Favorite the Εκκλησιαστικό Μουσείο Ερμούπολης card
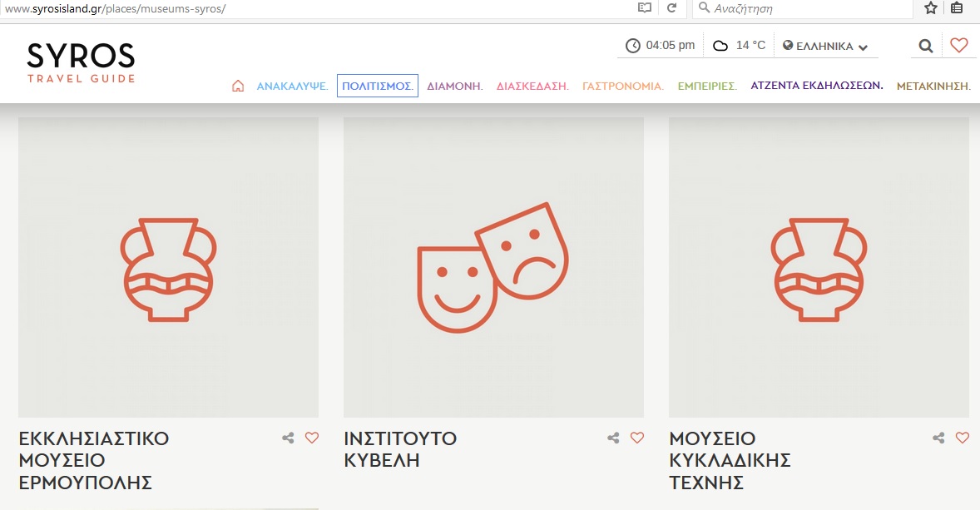This screenshot has height=510, width=980. click(x=312, y=438)
